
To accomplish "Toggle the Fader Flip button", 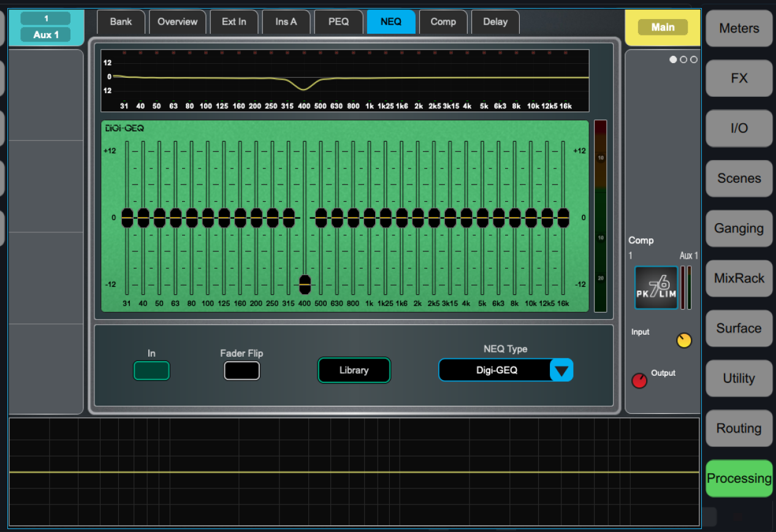I will pyautogui.click(x=242, y=371).
